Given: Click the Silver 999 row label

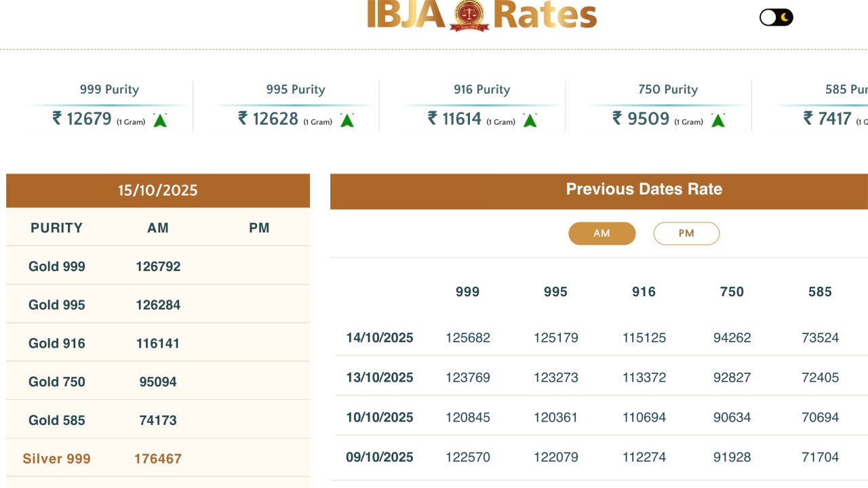Looking at the screenshot, I should point(57,459).
